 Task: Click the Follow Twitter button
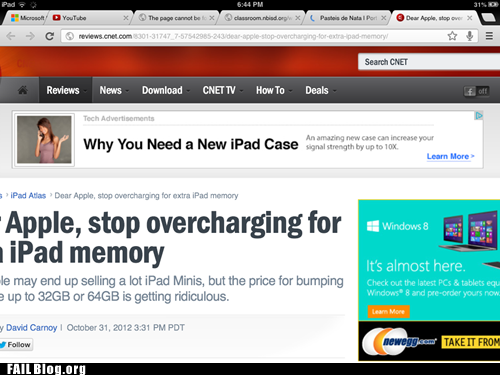point(16,345)
